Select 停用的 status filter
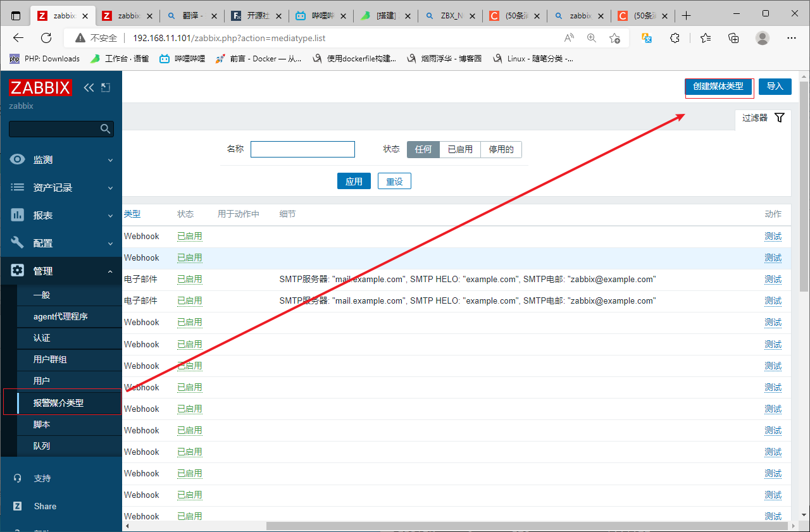The width and height of the screenshot is (810, 532). click(501, 149)
